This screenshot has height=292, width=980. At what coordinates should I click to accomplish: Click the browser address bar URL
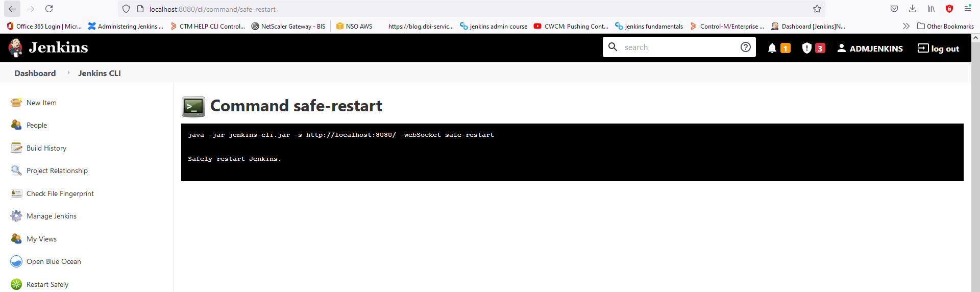click(212, 9)
